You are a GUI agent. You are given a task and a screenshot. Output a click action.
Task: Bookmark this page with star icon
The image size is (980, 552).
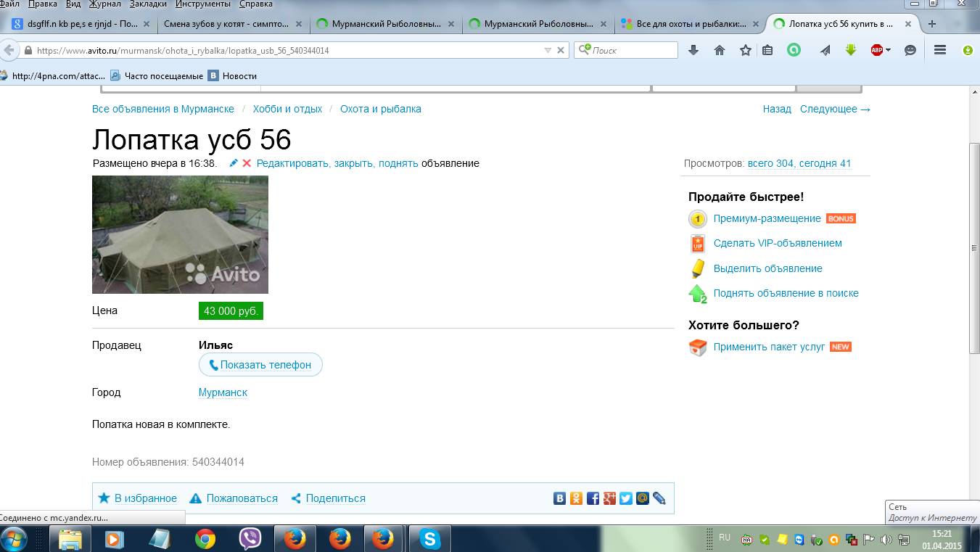click(745, 50)
